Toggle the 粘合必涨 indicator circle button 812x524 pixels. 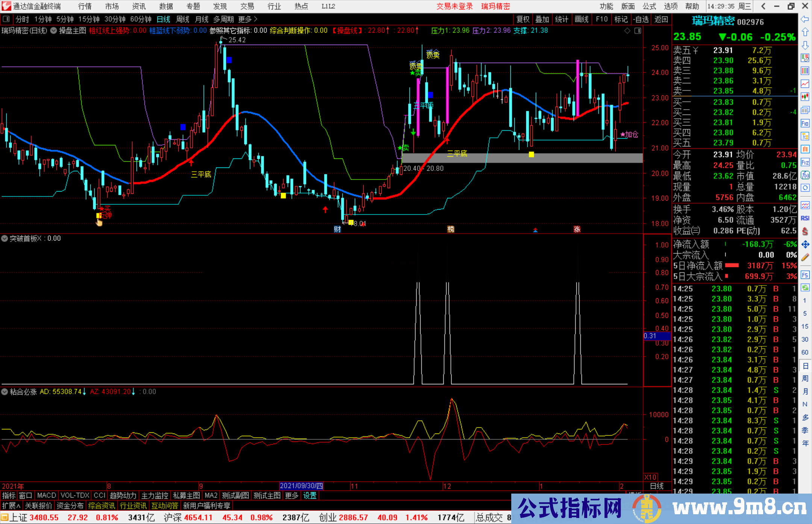pos(5,392)
